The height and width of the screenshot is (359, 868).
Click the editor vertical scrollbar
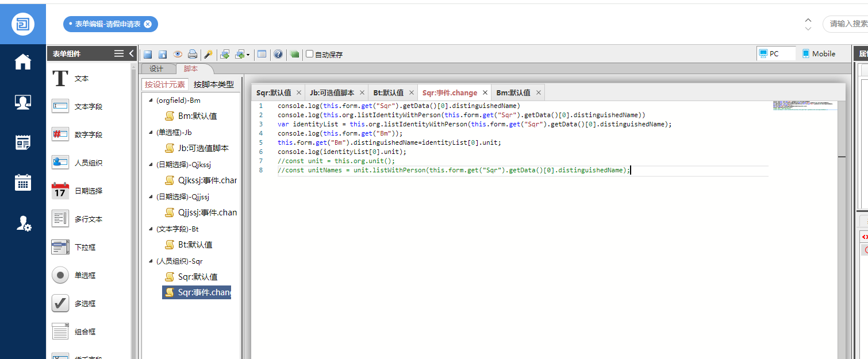pos(842,230)
